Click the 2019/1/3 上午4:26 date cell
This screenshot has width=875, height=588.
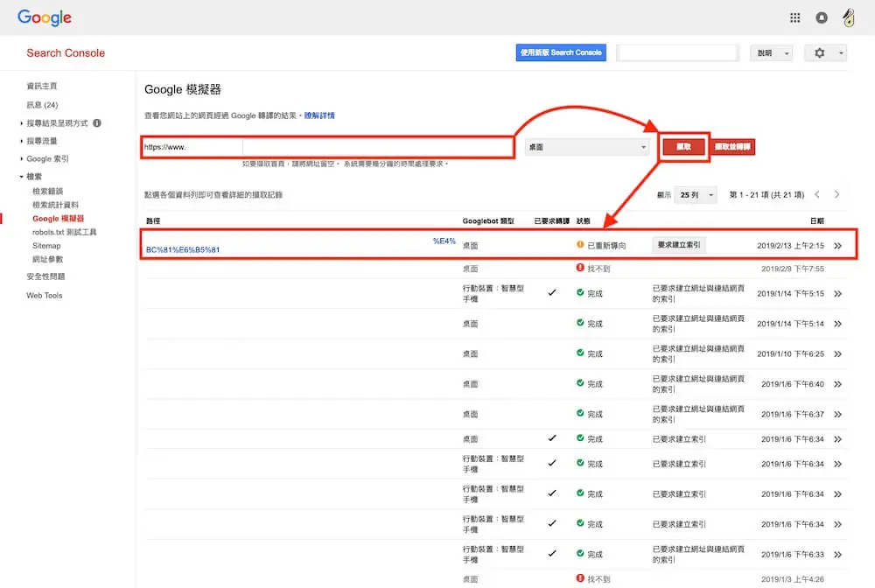coord(793,579)
